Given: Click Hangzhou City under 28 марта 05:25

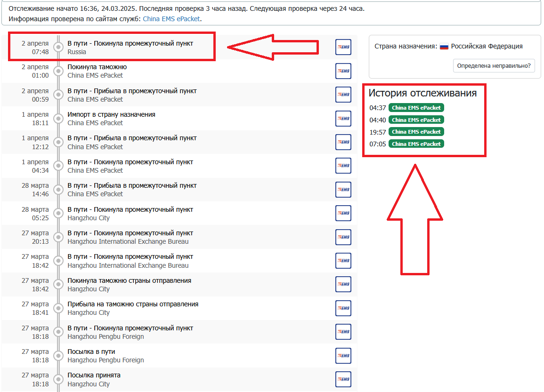Looking at the screenshot, I should click(89, 218).
